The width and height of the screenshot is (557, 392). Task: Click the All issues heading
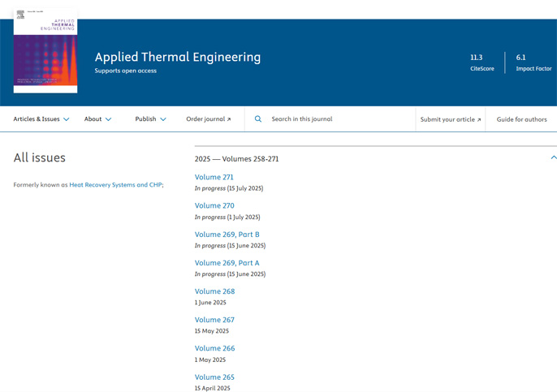coord(40,157)
